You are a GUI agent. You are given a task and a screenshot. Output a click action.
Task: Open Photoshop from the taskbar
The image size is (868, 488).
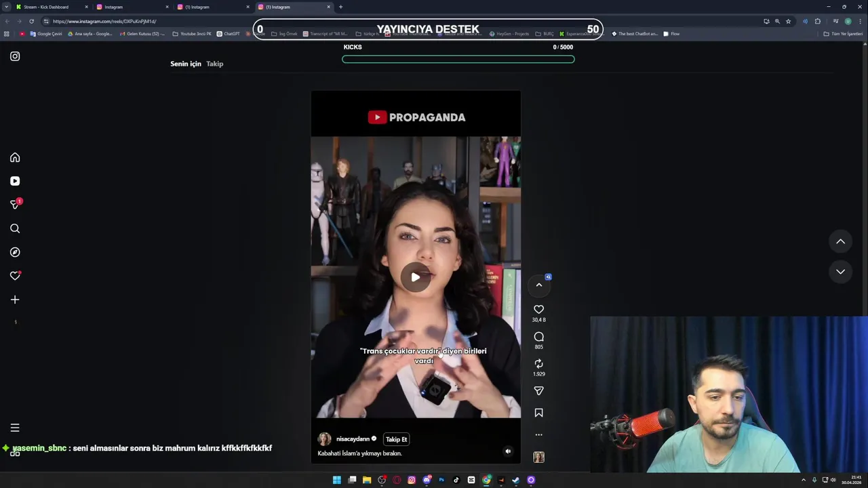pyautogui.click(x=441, y=480)
